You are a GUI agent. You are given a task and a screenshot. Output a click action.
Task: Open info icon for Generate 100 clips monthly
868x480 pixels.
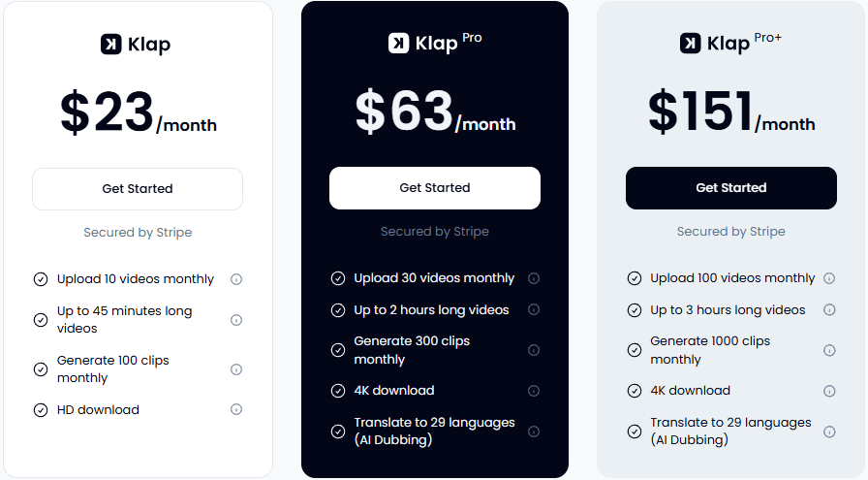[236, 369]
